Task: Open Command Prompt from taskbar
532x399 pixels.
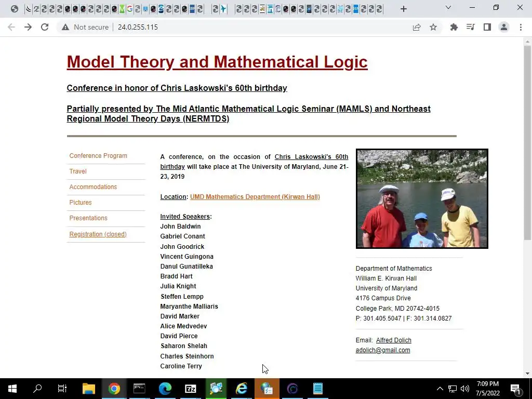Action: (x=139, y=389)
